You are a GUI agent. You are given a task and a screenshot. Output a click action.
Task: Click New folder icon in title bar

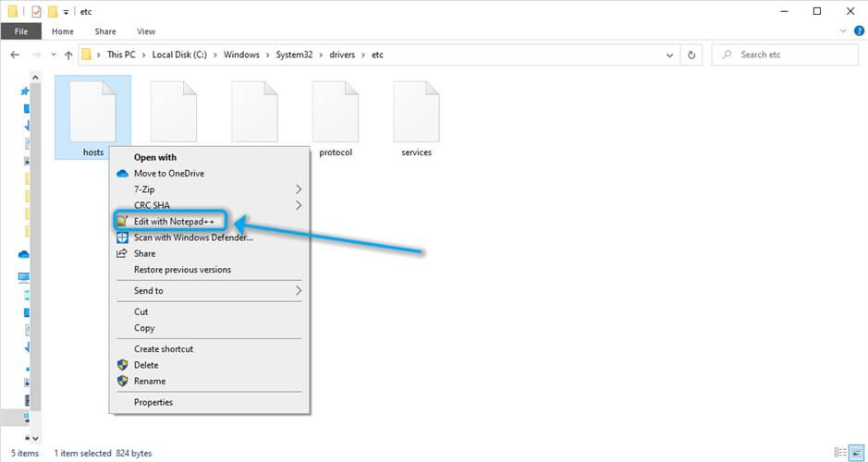tap(53, 11)
